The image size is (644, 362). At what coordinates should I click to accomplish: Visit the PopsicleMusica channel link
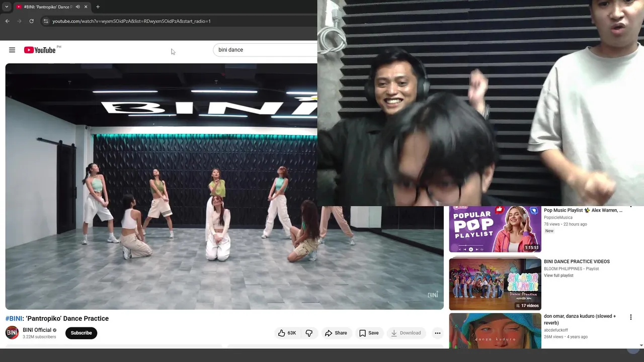pos(558,218)
